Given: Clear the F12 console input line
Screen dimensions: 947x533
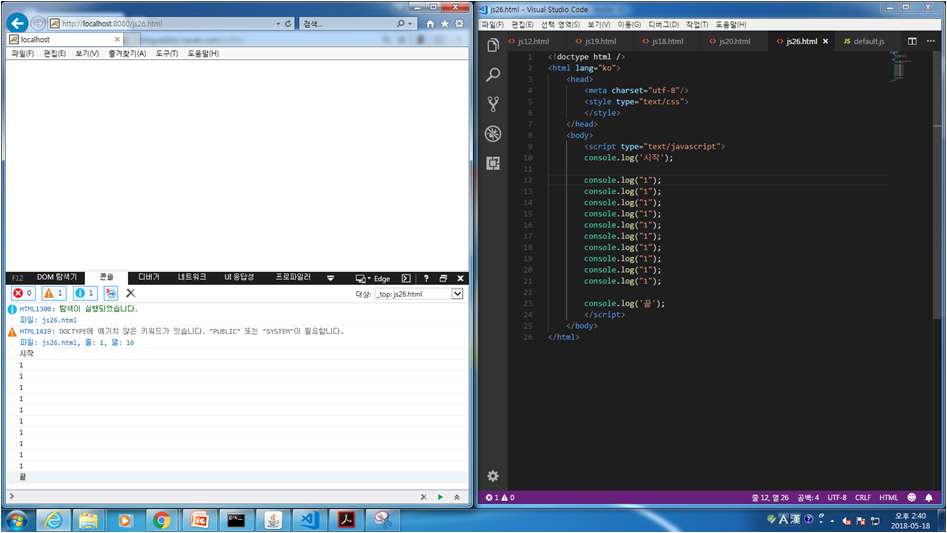Looking at the screenshot, I should click(x=423, y=497).
